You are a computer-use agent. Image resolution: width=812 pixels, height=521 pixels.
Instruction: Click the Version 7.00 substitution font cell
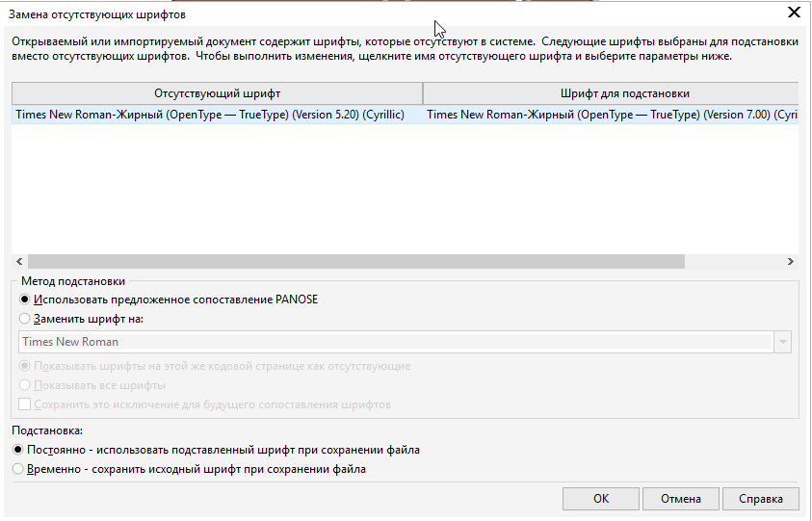(x=611, y=114)
